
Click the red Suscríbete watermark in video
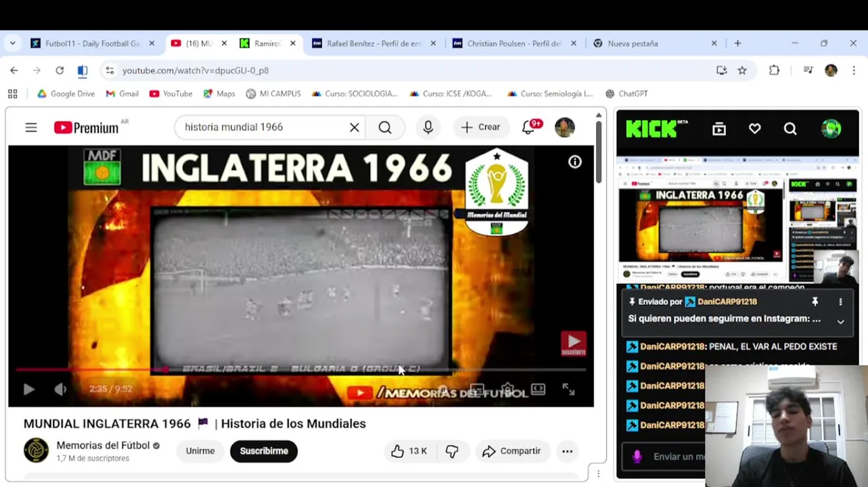coord(573,343)
